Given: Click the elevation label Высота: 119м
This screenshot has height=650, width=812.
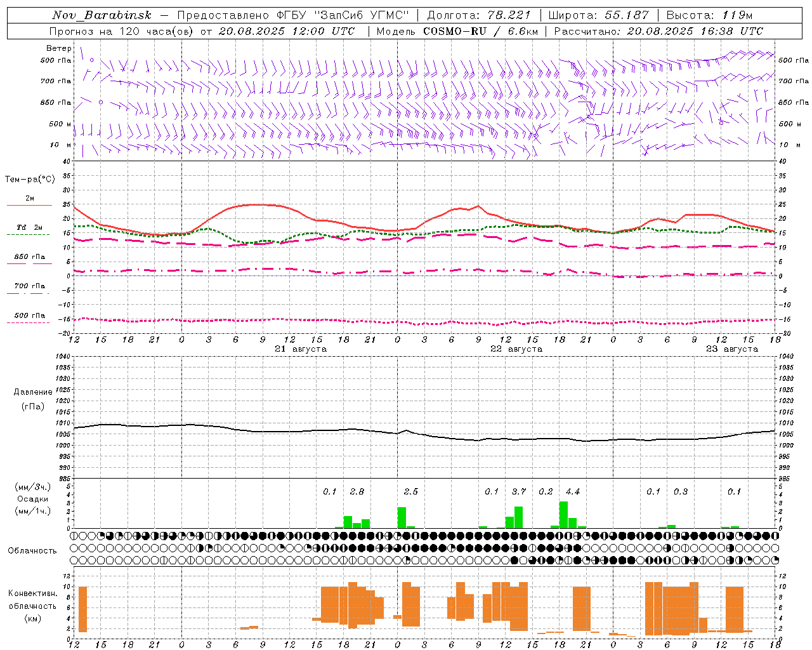Looking at the screenshot, I should click(x=710, y=15).
